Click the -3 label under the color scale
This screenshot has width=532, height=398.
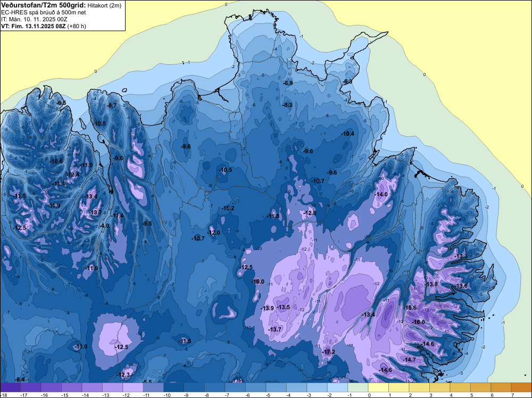[309, 395]
